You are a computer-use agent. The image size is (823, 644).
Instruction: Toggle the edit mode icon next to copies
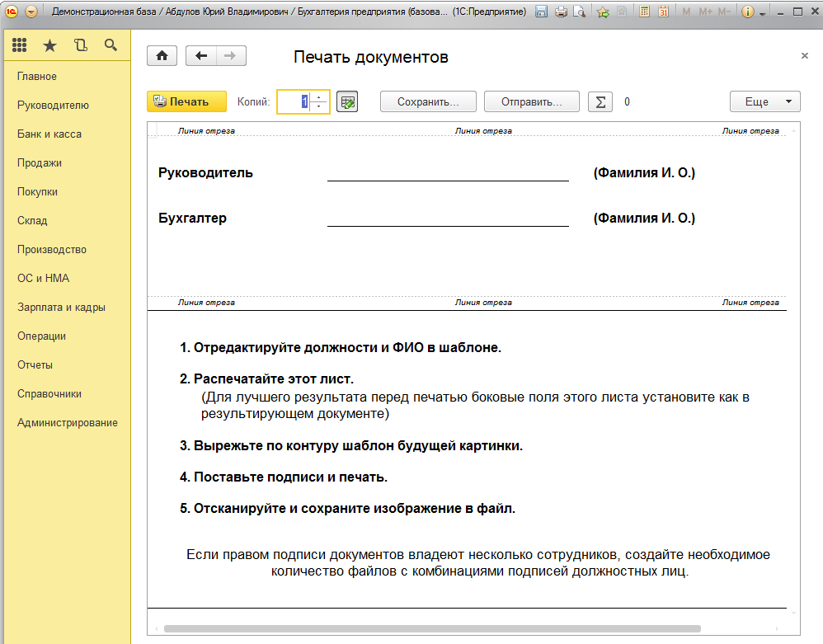(347, 102)
